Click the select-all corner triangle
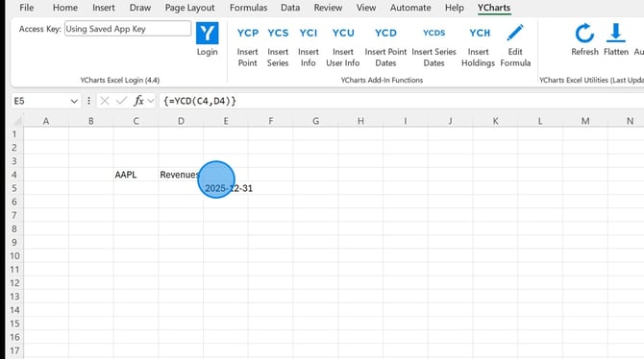644x359 pixels. [17, 121]
